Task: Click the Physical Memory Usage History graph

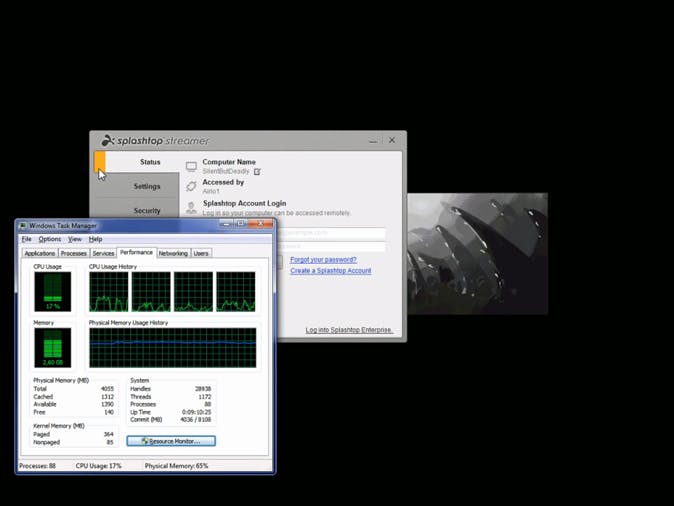Action: click(172, 348)
